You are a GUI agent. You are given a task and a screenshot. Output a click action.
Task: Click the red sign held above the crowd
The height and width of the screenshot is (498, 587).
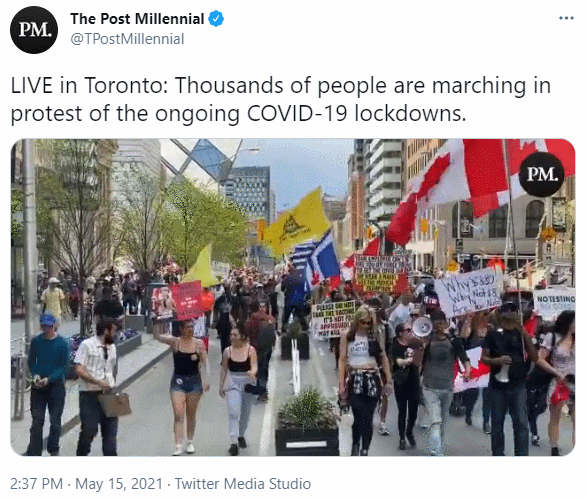pos(187,301)
